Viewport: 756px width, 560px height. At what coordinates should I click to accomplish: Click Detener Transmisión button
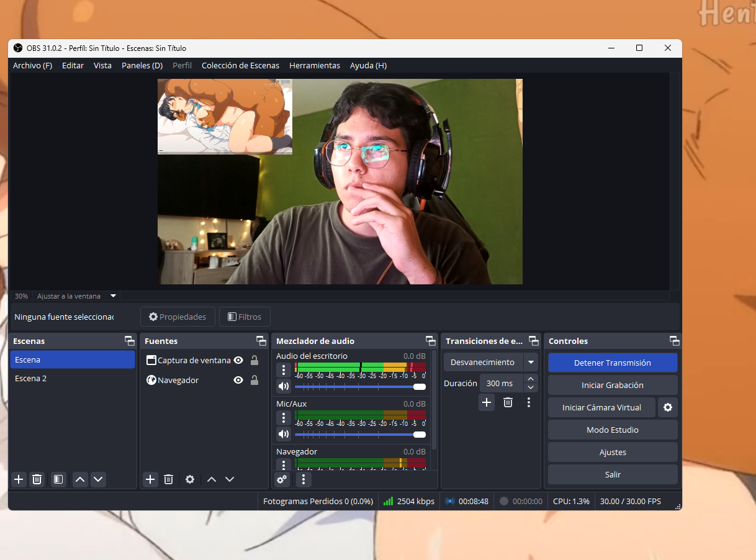(x=613, y=363)
